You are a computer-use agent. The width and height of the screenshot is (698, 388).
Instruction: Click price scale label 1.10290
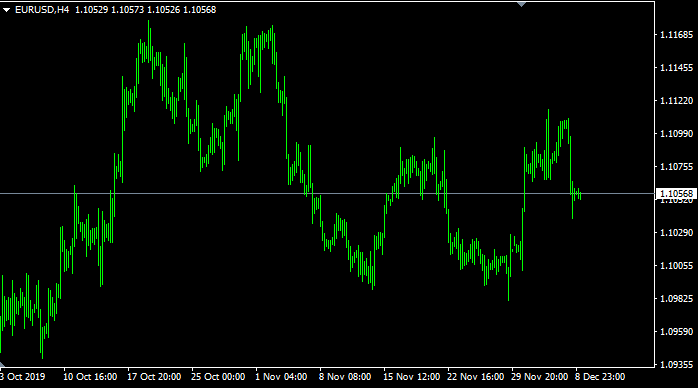click(x=677, y=233)
